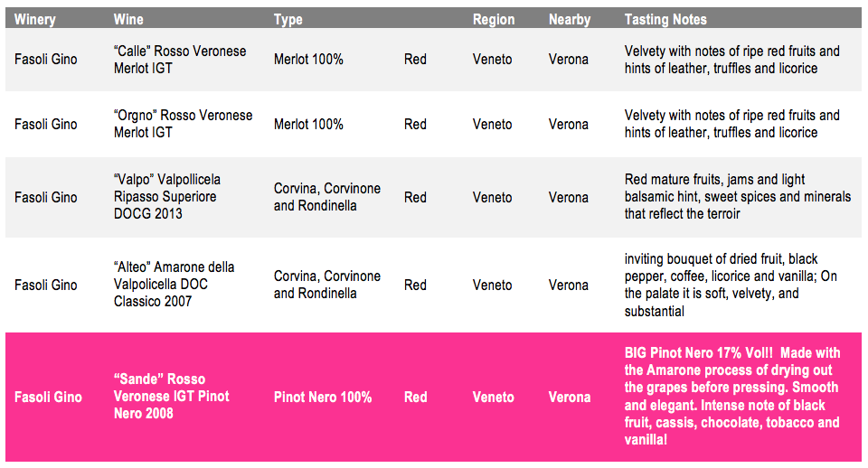The width and height of the screenshot is (868, 468).
Task: Select the "Calle" Rosso Veronese Merlot IGT cell
Action: coord(180,60)
